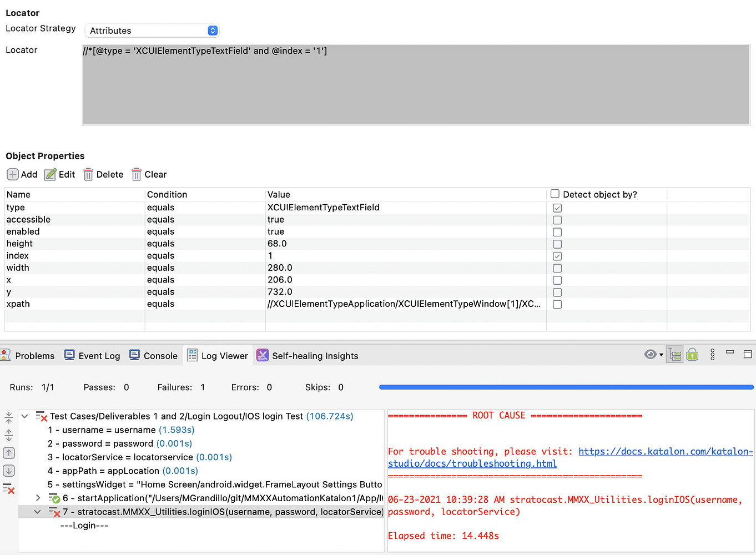The width and height of the screenshot is (756, 555).
Task: Open the Self-healing Insights tab
Action: coord(315,355)
